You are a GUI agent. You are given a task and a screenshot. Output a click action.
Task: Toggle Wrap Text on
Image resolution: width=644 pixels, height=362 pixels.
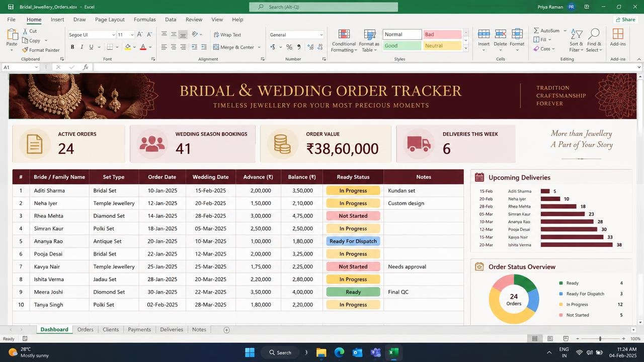click(227, 35)
